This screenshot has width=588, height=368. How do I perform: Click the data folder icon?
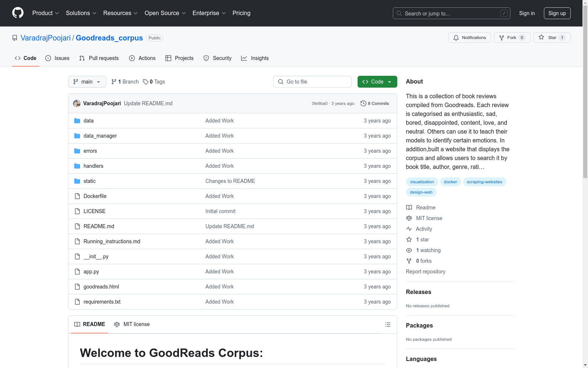[x=77, y=121]
